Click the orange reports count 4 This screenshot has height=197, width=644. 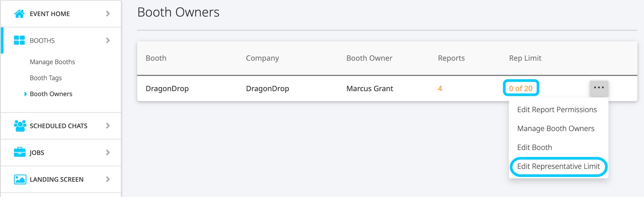[x=440, y=89]
